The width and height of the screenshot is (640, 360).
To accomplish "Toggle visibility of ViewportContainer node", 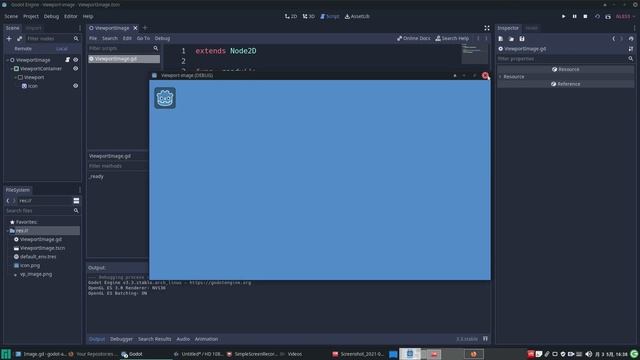I will (x=76, y=69).
